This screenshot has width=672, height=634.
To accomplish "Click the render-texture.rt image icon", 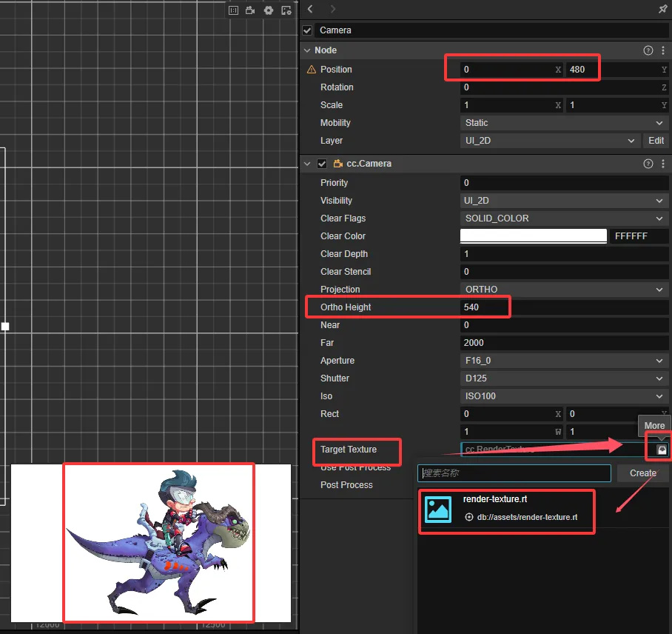I will pos(437,510).
